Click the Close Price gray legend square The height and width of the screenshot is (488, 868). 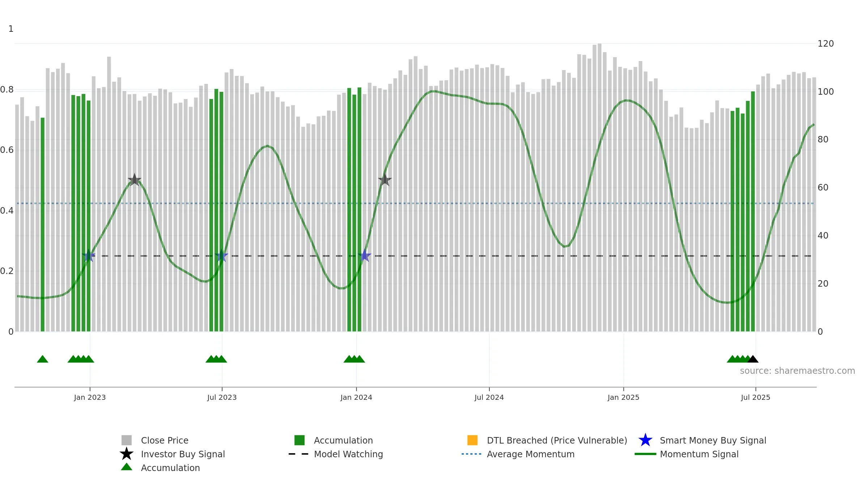click(x=127, y=440)
